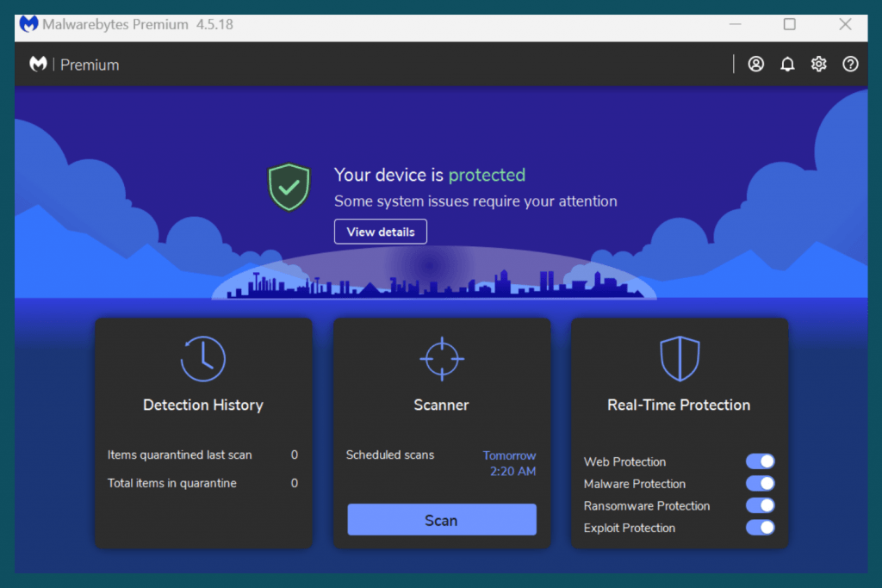Disable Web Protection
882x588 pixels.
[761, 461]
